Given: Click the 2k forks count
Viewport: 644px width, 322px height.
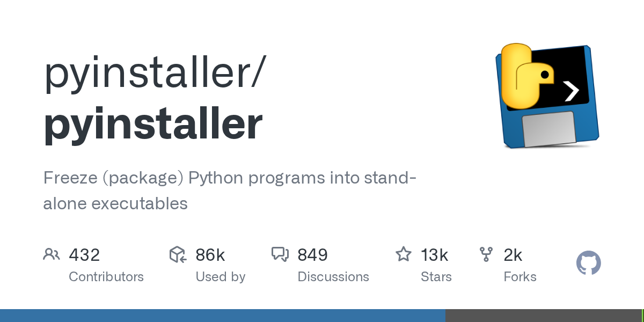Looking at the screenshot, I should [x=513, y=255].
